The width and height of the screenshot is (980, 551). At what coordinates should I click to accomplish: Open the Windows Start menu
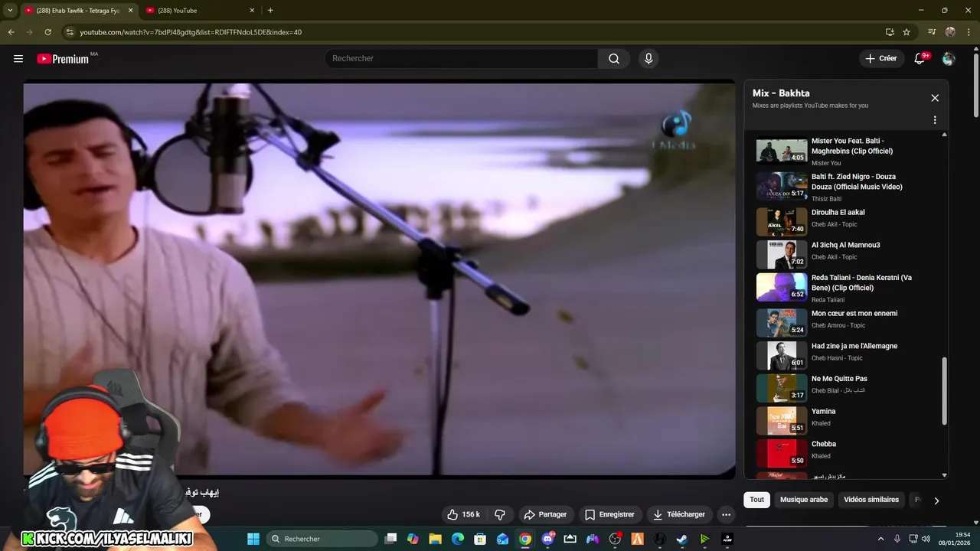(x=253, y=539)
